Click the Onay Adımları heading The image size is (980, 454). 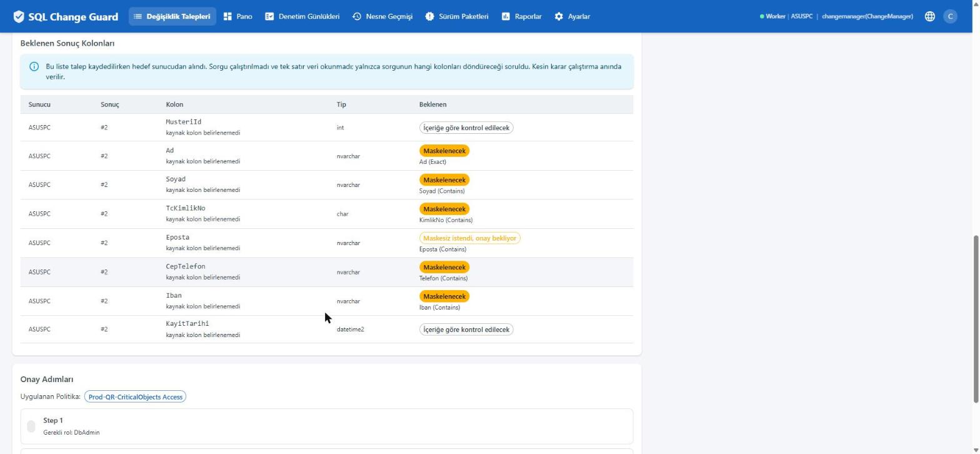click(47, 380)
